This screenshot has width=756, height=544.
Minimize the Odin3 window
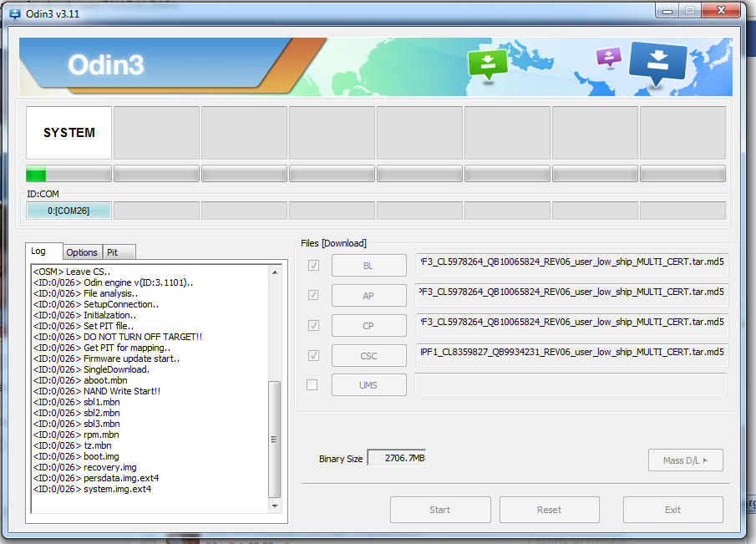coord(667,11)
